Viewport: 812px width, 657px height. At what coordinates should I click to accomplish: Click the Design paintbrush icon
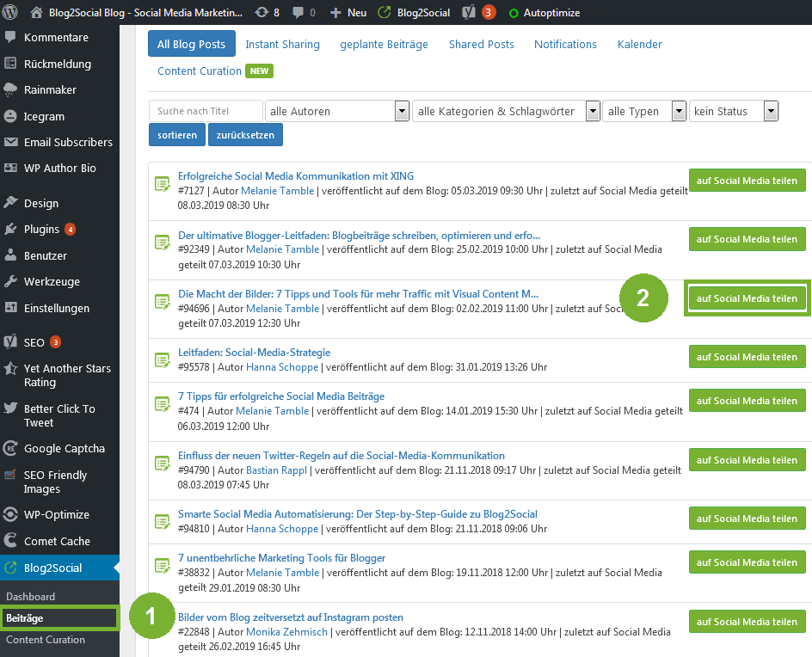pos(10,203)
